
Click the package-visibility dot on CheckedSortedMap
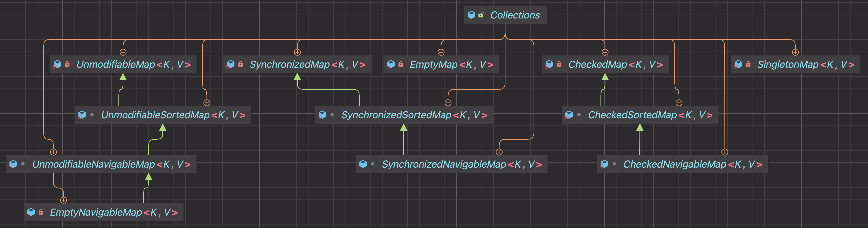point(579,115)
